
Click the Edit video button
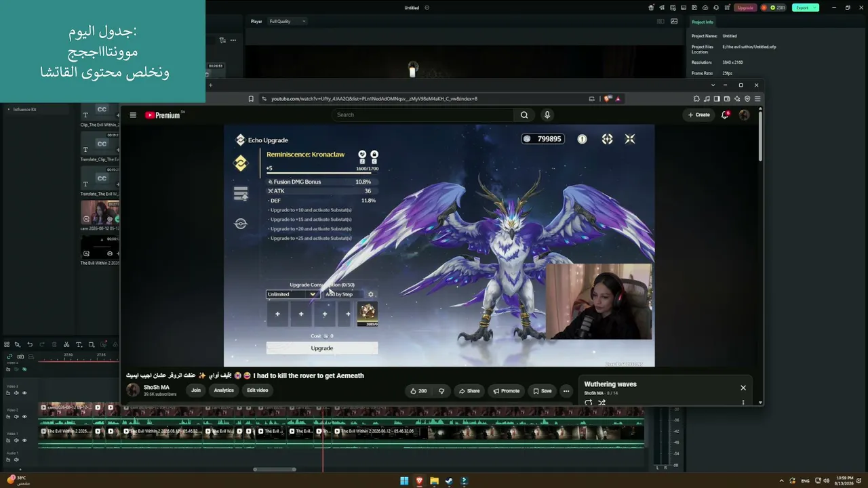pyautogui.click(x=258, y=390)
